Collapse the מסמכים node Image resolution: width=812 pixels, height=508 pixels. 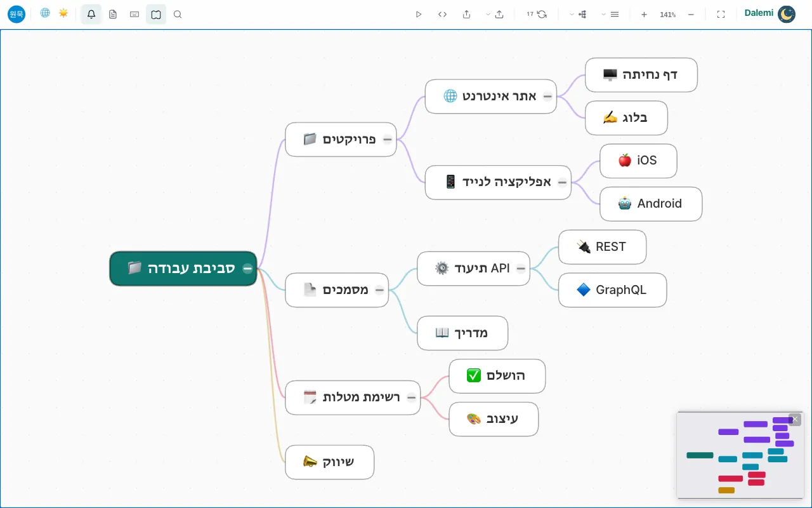(x=379, y=290)
